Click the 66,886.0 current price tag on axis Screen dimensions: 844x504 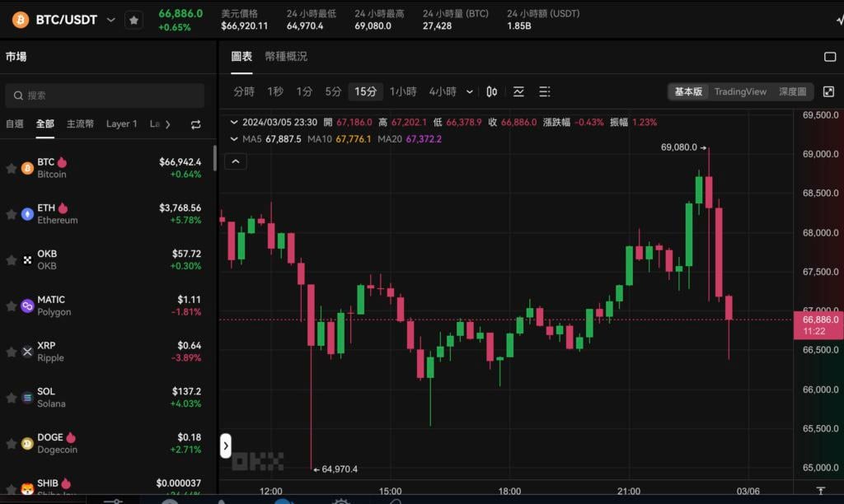818,325
